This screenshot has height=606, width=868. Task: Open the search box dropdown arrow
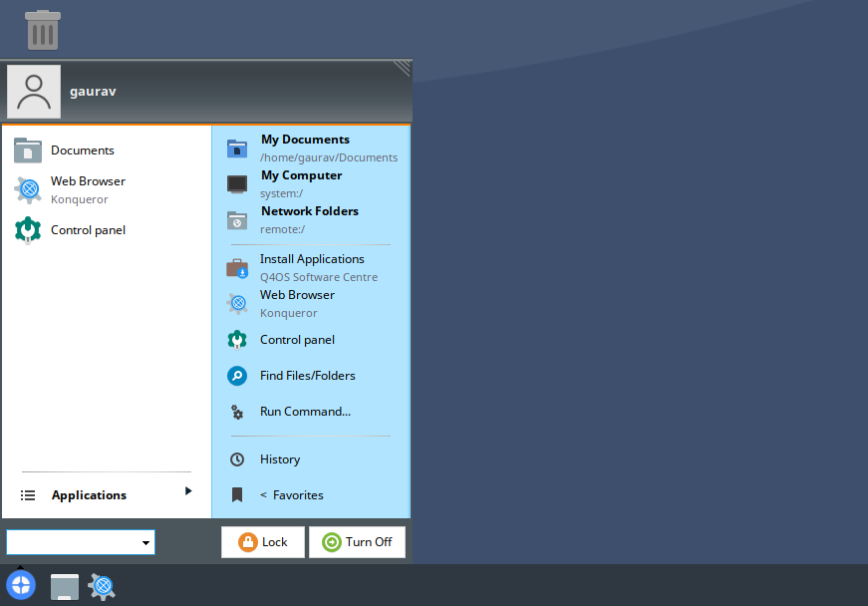[145, 543]
